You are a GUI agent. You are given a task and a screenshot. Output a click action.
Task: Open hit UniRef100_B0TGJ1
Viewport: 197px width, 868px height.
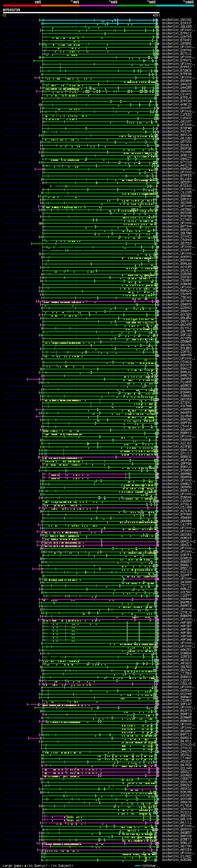[177, 54]
